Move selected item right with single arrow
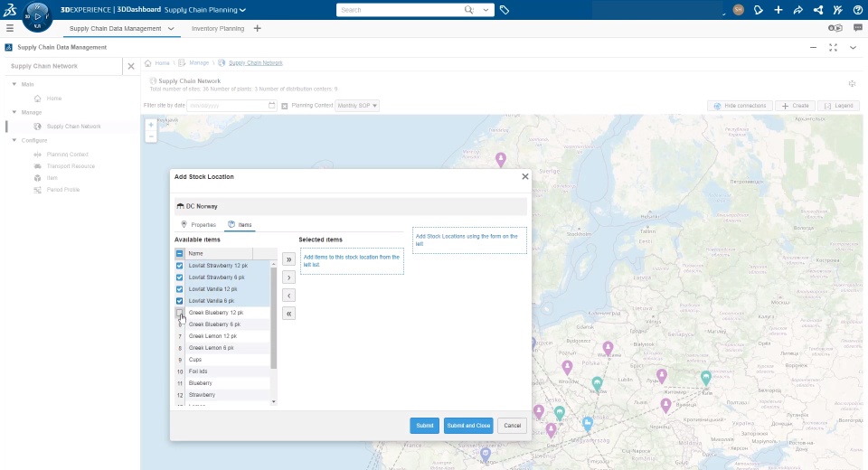The image size is (868, 470). click(x=288, y=277)
